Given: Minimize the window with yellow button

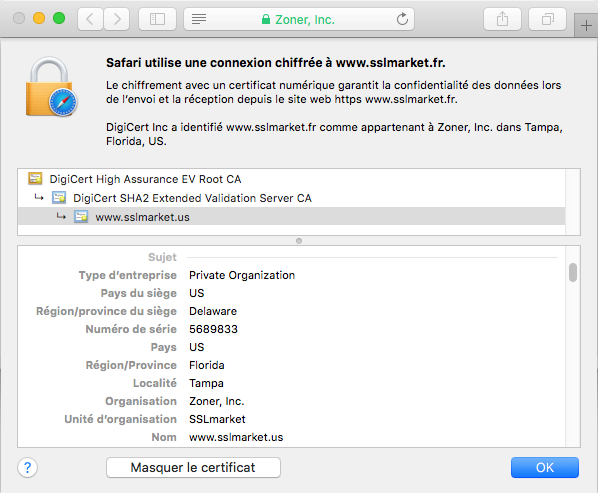Looking at the screenshot, I should (x=39, y=18).
